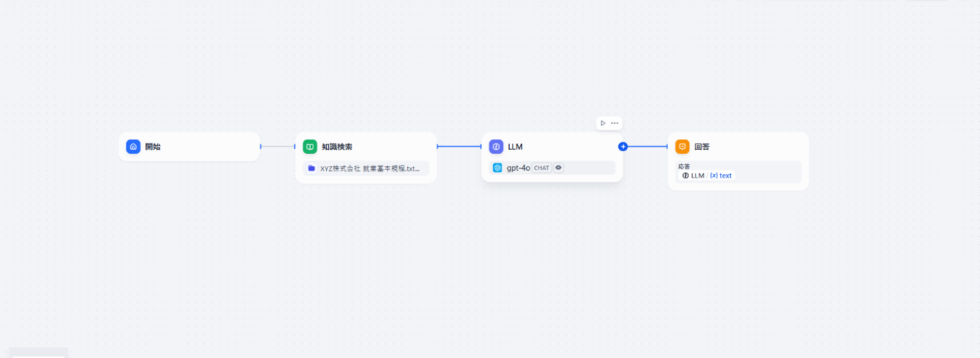Click the blue plus handle on LLM node

623,147
